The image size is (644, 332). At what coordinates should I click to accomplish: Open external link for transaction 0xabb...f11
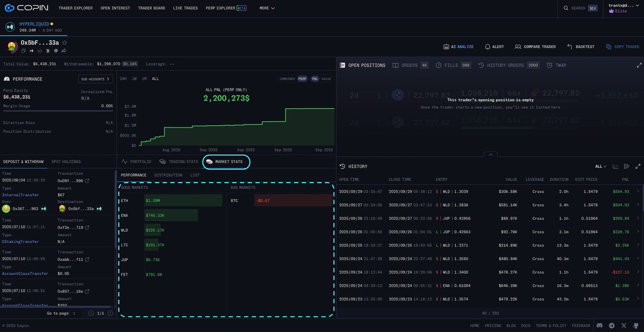(87, 260)
